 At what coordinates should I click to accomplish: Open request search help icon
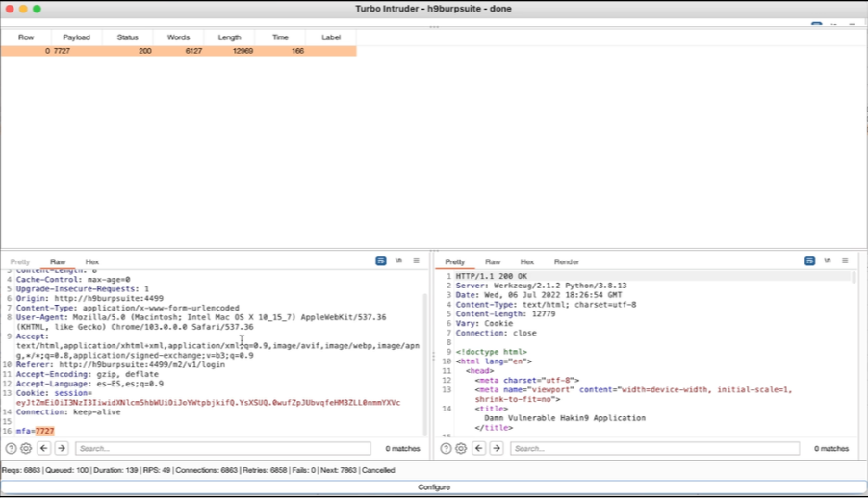click(x=11, y=448)
